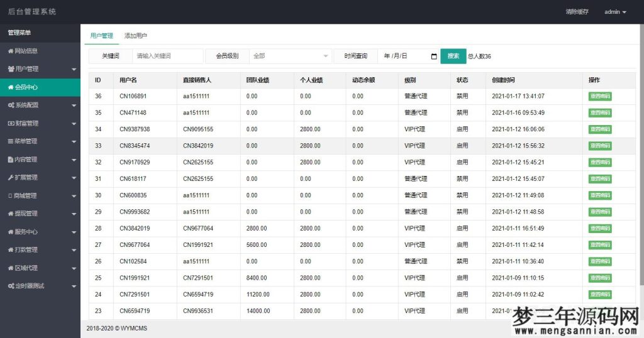This screenshot has height=338, width=644.
Task: Reset password for user CN9170929
Action: point(599,163)
